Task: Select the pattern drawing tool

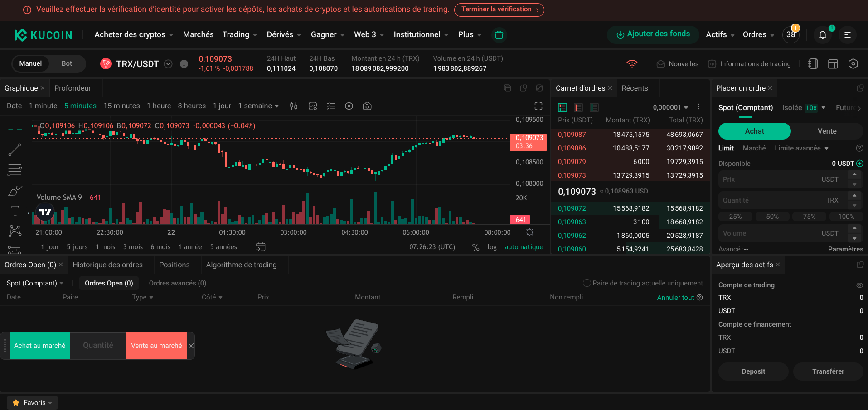Action: pos(15,231)
